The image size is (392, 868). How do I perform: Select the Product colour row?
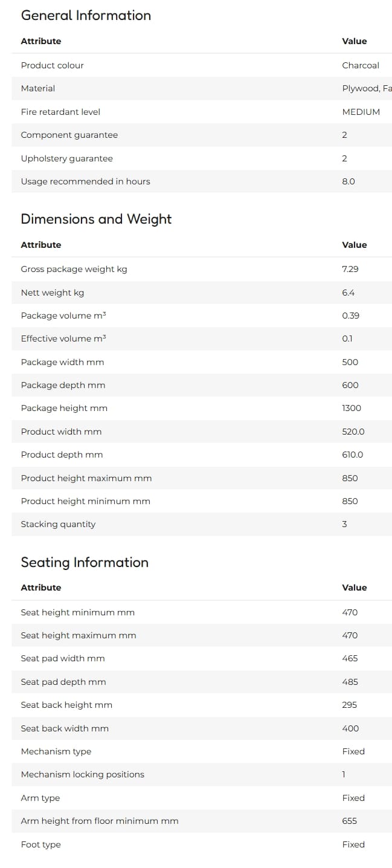(x=202, y=65)
